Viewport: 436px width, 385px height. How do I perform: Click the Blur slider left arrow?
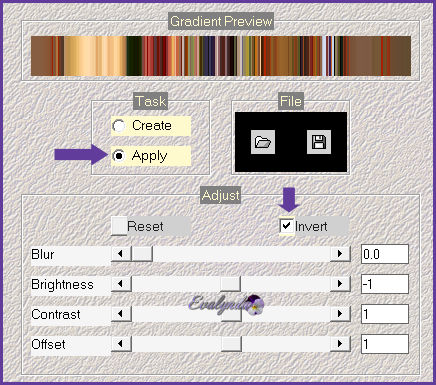121,254
